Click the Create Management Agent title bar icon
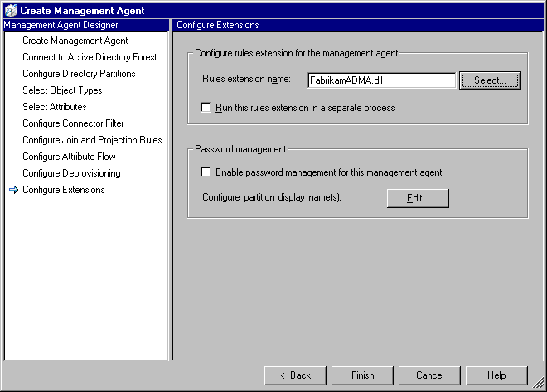Image resolution: width=547 pixels, height=392 pixels. pos(10,10)
